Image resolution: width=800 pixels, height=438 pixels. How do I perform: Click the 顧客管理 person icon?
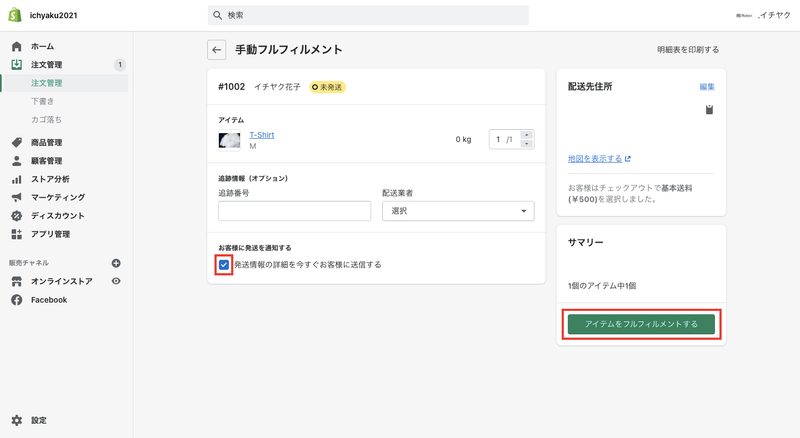pos(17,161)
